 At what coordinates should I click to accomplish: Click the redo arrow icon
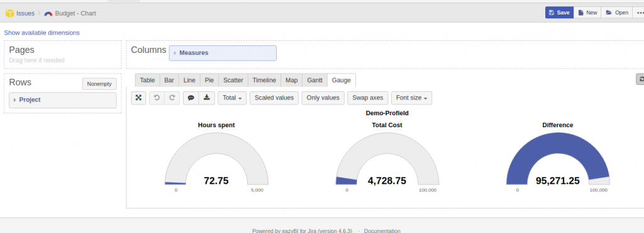[x=172, y=98]
